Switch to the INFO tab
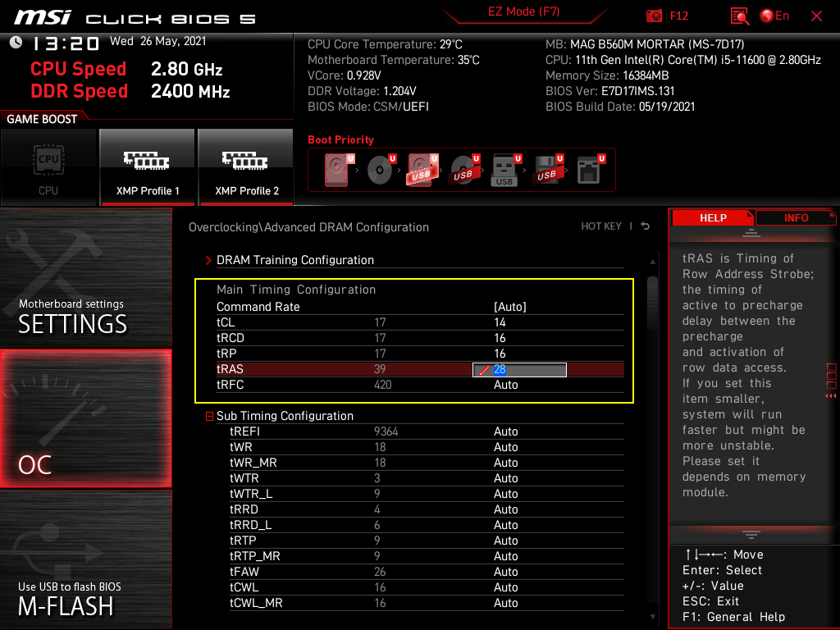840x630 pixels. coord(796,218)
